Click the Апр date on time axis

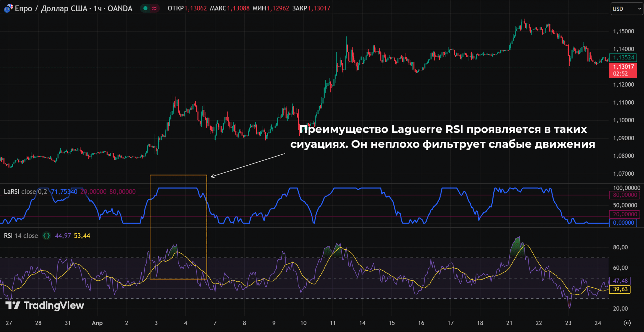pyautogui.click(x=97, y=323)
